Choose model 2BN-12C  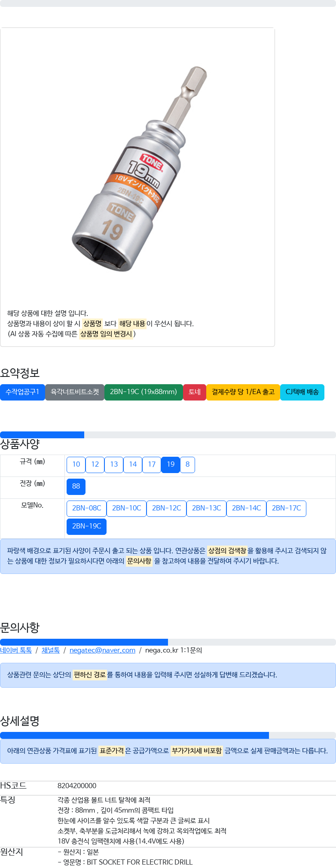pyautogui.click(x=166, y=508)
